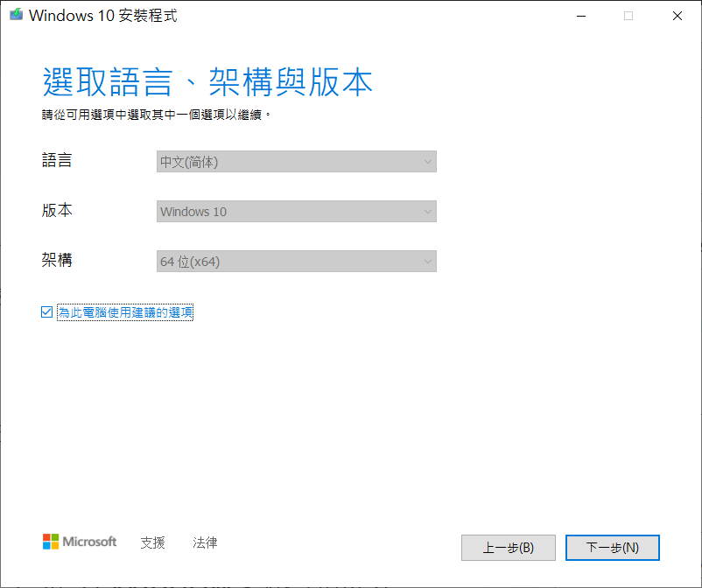Open the 架構 dropdown showing 64 位(x64)
The height and width of the screenshot is (588, 702).
click(297, 262)
